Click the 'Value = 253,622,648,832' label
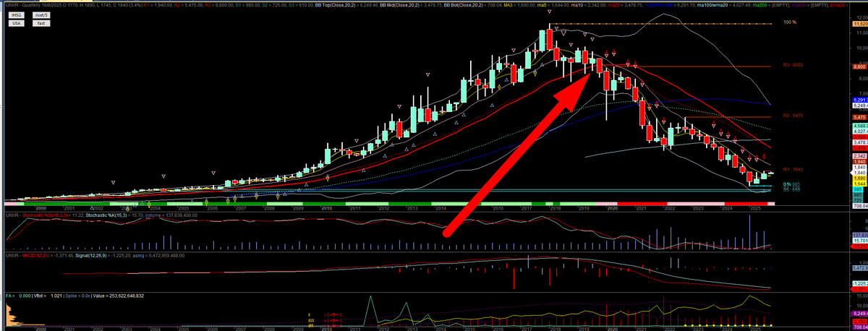The height and width of the screenshot is (331, 868). pos(119,296)
